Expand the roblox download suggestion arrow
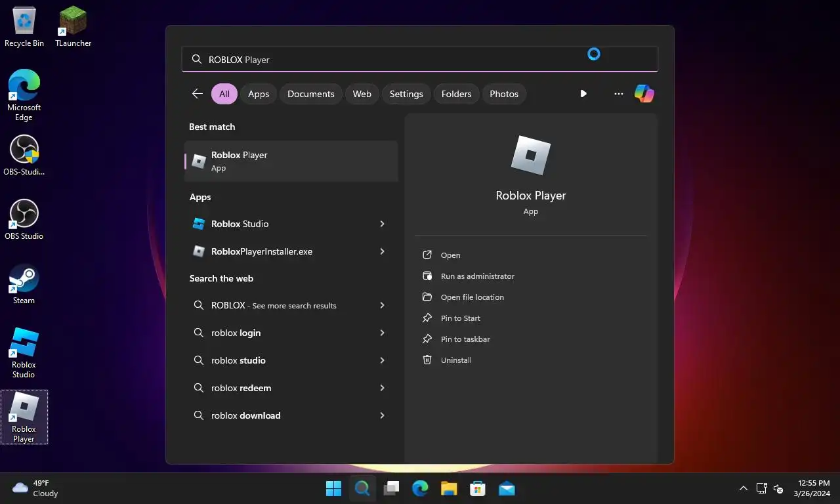Viewport: 840px width, 504px height. (x=382, y=415)
